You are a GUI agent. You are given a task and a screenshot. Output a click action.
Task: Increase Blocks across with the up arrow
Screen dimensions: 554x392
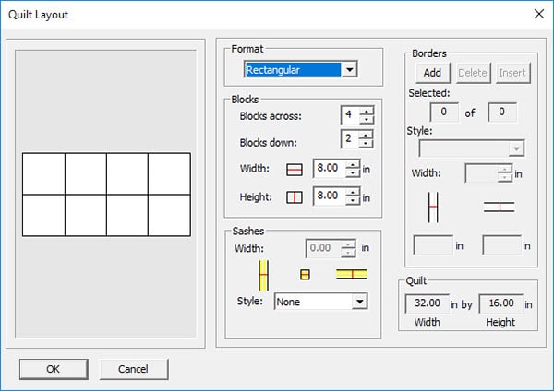(367, 111)
